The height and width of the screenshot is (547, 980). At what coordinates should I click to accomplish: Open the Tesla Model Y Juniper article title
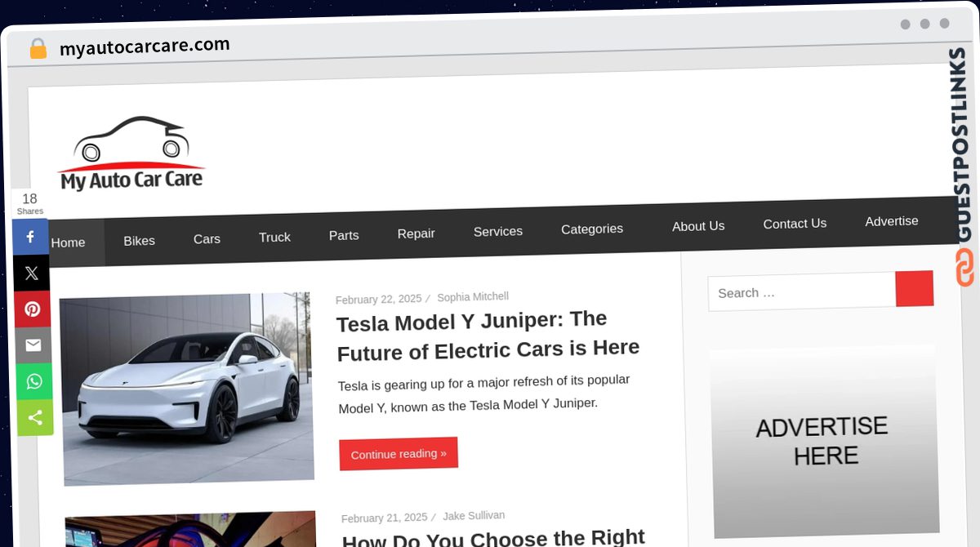(488, 335)
